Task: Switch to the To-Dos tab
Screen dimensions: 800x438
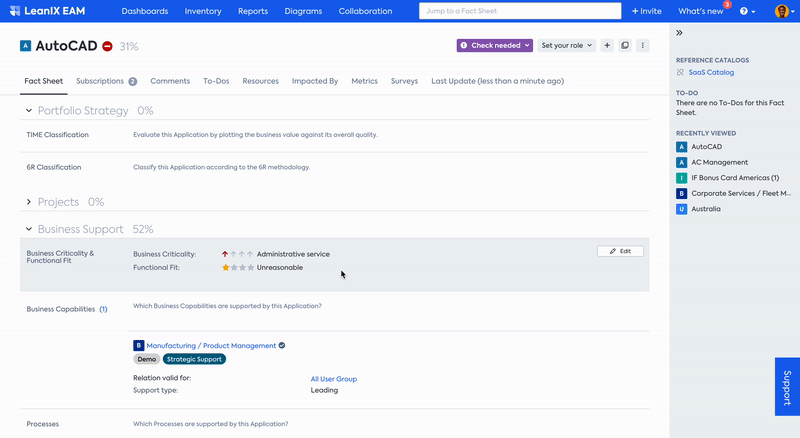Action: [x=216, y=81]
